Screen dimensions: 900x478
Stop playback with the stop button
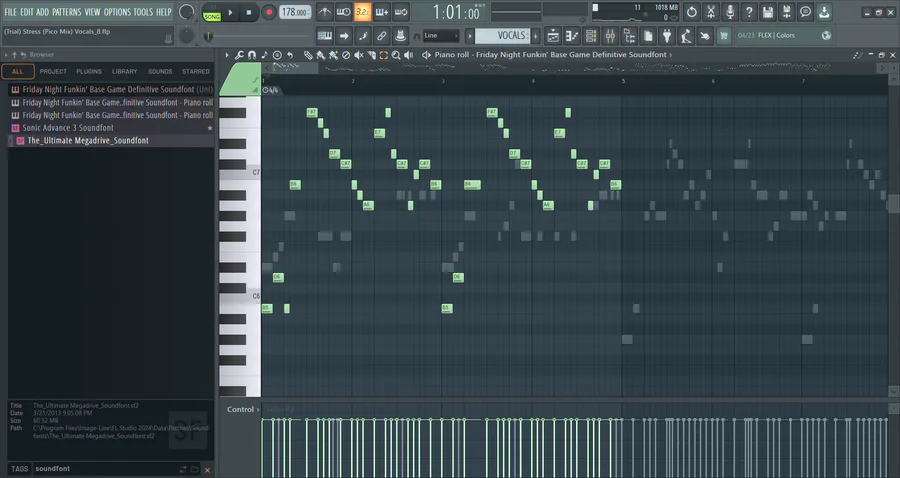(249, 12)
